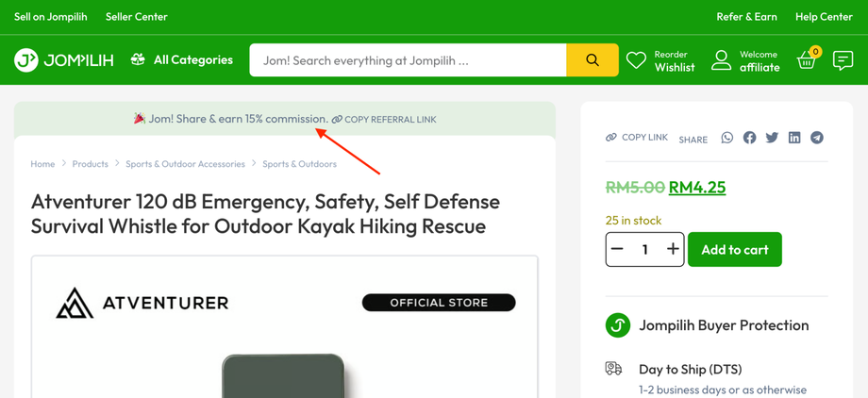Share product via Telegram icon
Image resolution: width=868 pixels, height=398 pixels.
tap(817, 138)
